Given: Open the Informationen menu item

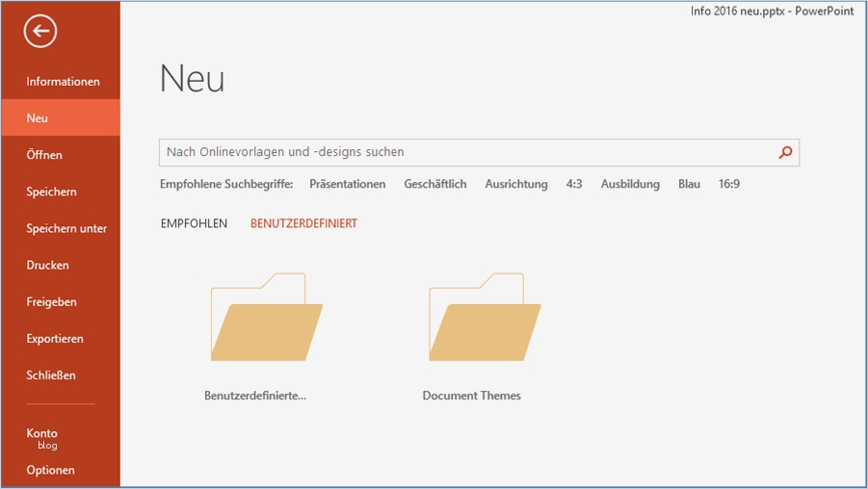Looking at the screenshot, I should [61, 81].
